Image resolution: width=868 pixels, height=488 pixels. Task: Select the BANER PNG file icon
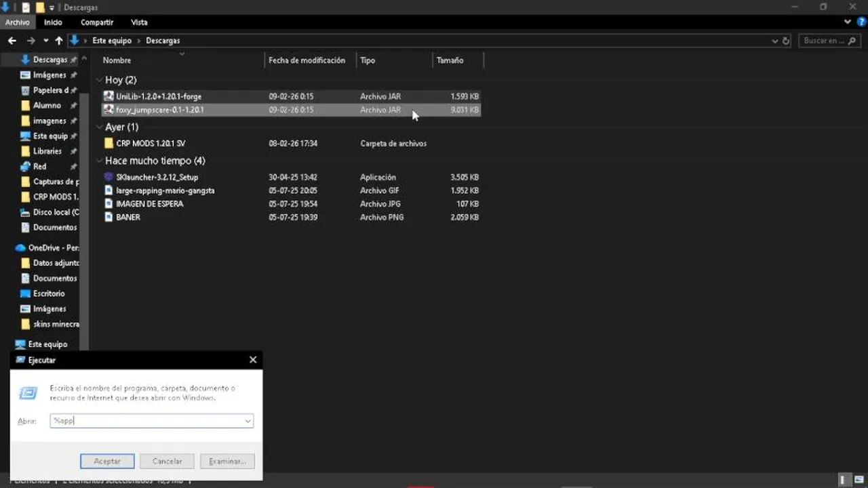coord(108,218)
